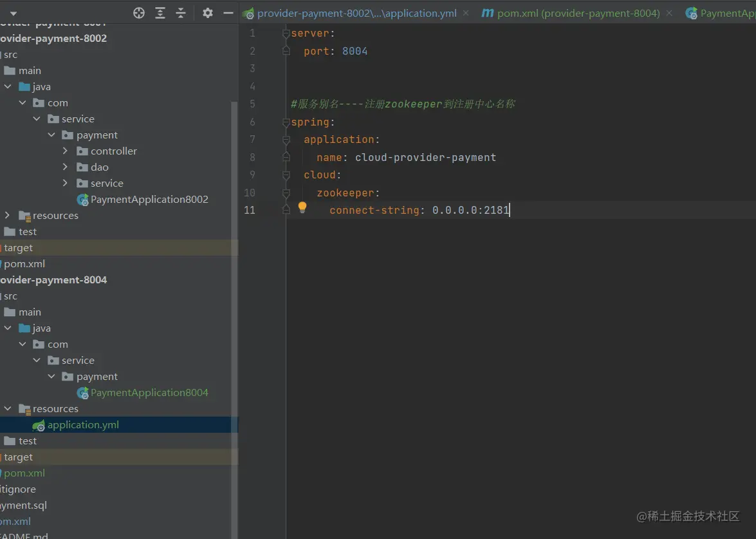
Task: Open PaymentApplication8002 class in tree
Action: 149,199
